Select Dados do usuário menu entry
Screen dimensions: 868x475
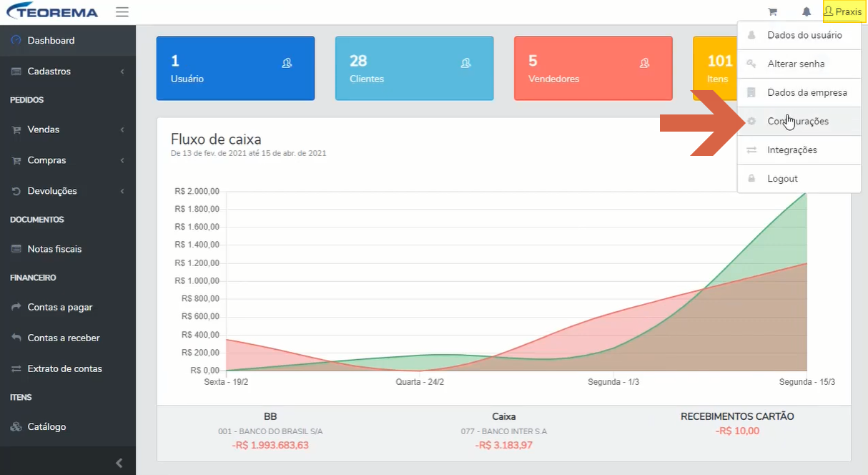(799, 35)
